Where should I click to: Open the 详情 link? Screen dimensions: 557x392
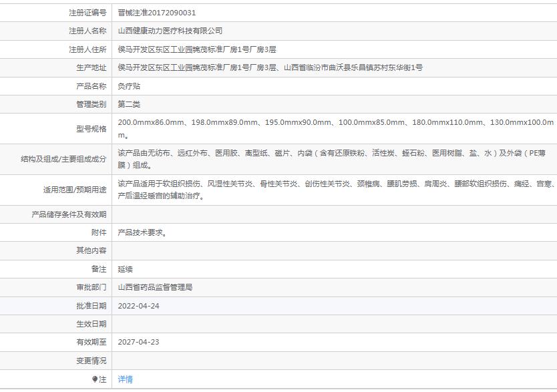[x=125, y=379]
